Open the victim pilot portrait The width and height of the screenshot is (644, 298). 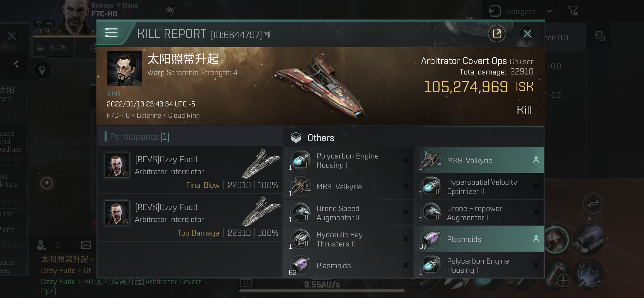click(x=124, y=69)
